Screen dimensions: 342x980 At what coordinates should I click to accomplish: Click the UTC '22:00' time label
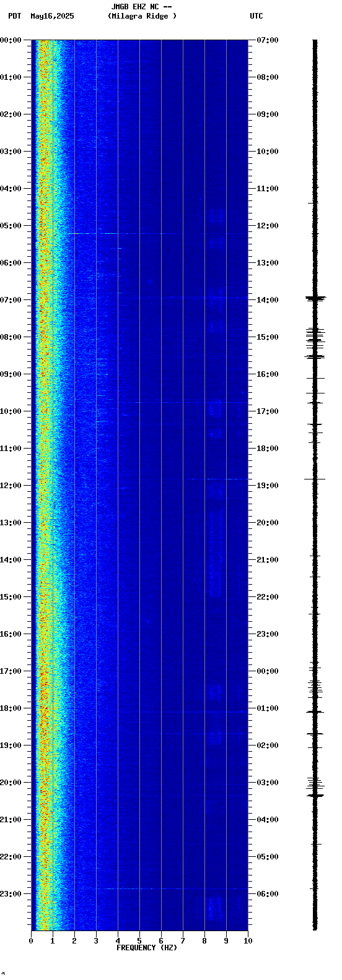(268, 597)
